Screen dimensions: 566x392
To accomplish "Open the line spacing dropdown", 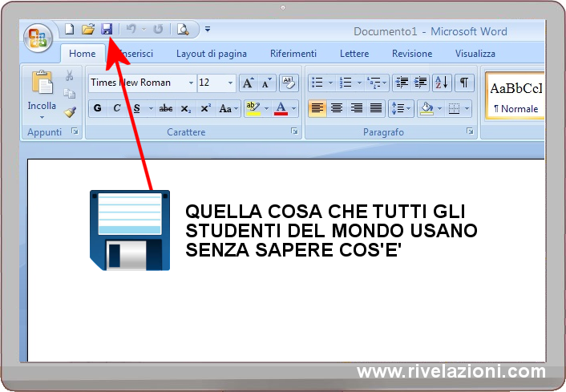I will (401, 108).
